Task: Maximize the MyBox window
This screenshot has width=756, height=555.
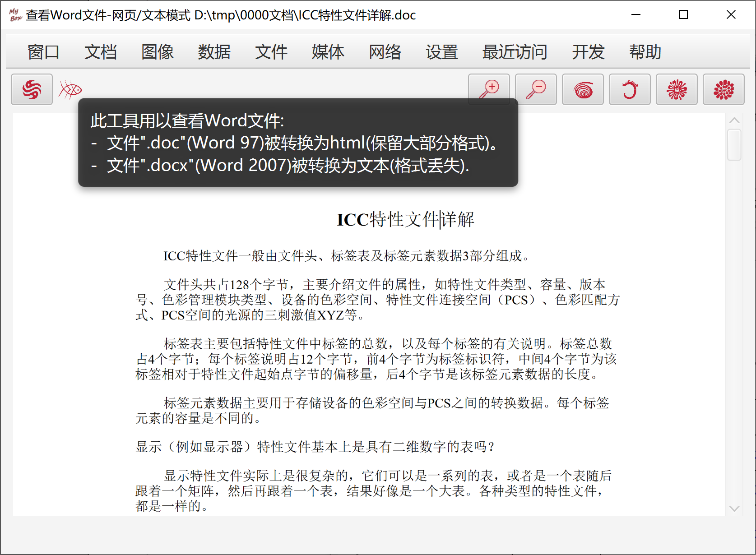Action: 683,15
